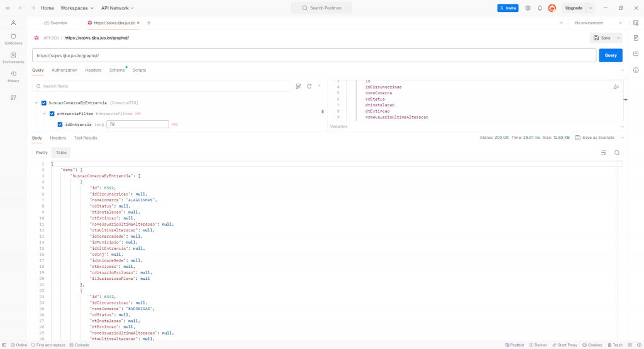644x349 pixels.
Task: Click the blue Query button
Action: point(610,55)
